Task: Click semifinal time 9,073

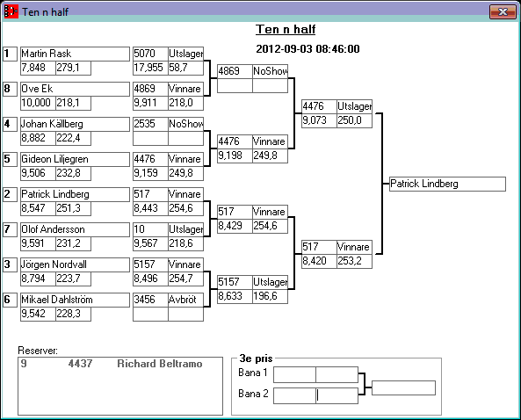Action: pyautogui.click(x=319, y=120)
